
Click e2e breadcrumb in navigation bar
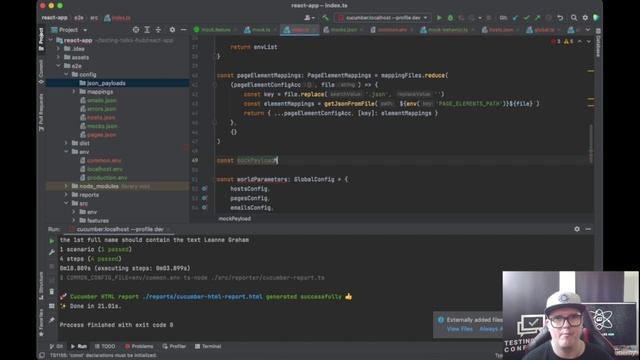(x=79, y=18)
